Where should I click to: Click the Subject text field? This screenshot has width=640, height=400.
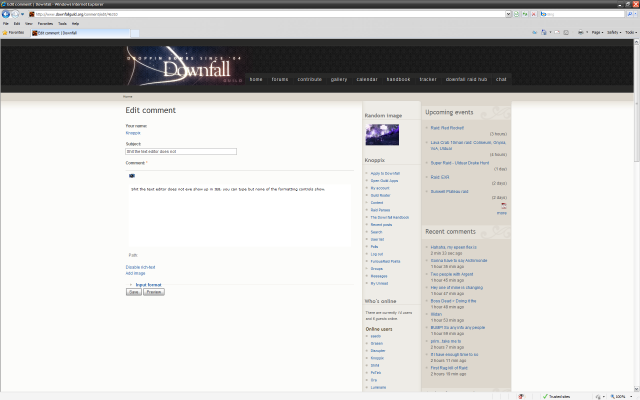[x=181, y=151]
